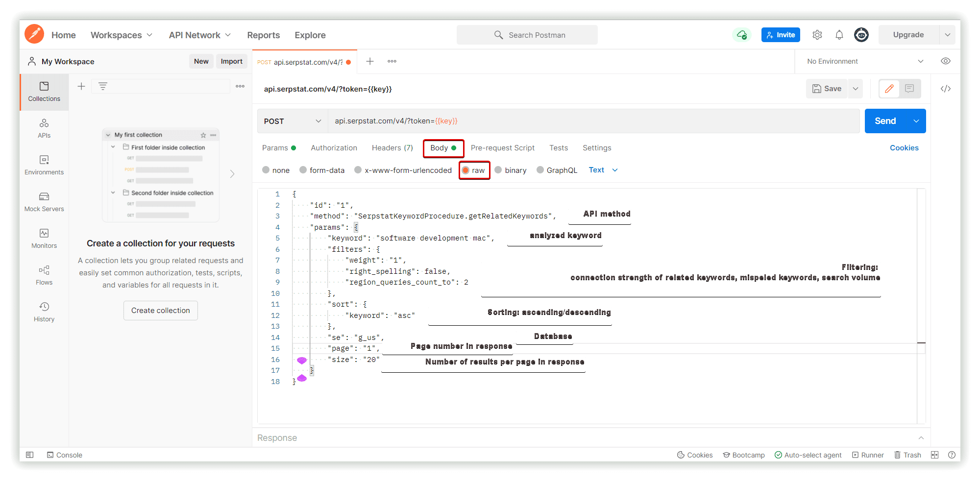Screen dimensions: 980x481
Task: Open a new request tab with plus
Action: point(370,61)
